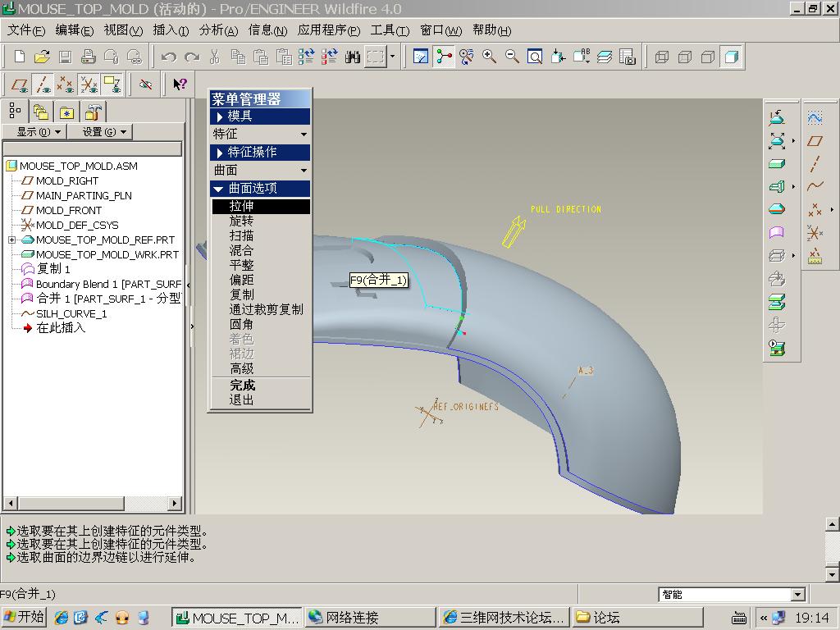Screen dimensions: 840x630
Task: Switch to hidden line display mode
Action: 685,57
